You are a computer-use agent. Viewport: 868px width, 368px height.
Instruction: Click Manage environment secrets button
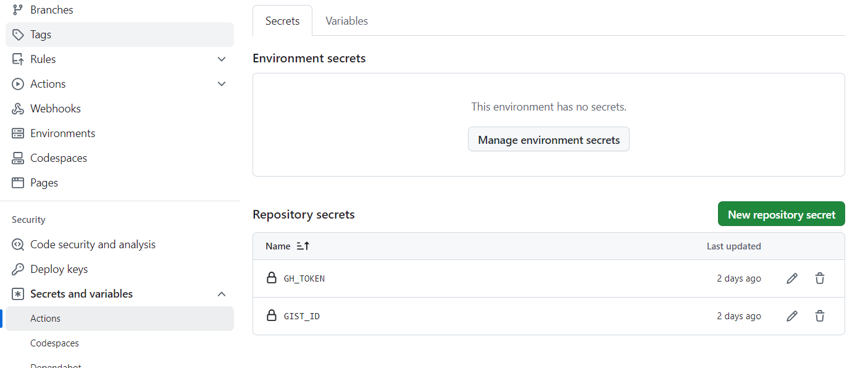coord(548,140)
